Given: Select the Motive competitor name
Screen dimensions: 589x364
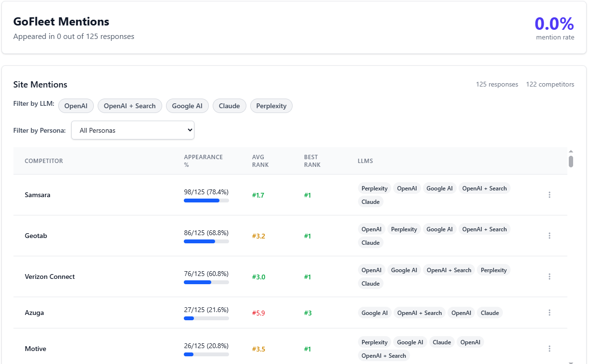Looking at the screenshot, I should [36, 349].
